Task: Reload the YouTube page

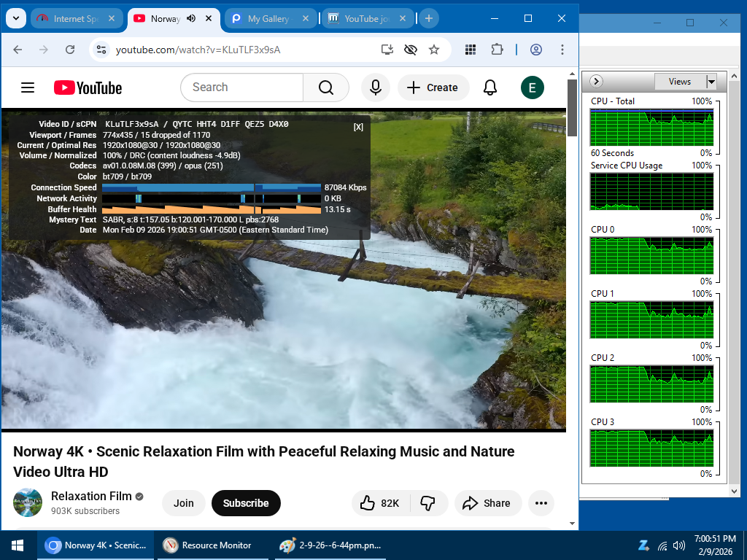Action: (x=70, y=50)
